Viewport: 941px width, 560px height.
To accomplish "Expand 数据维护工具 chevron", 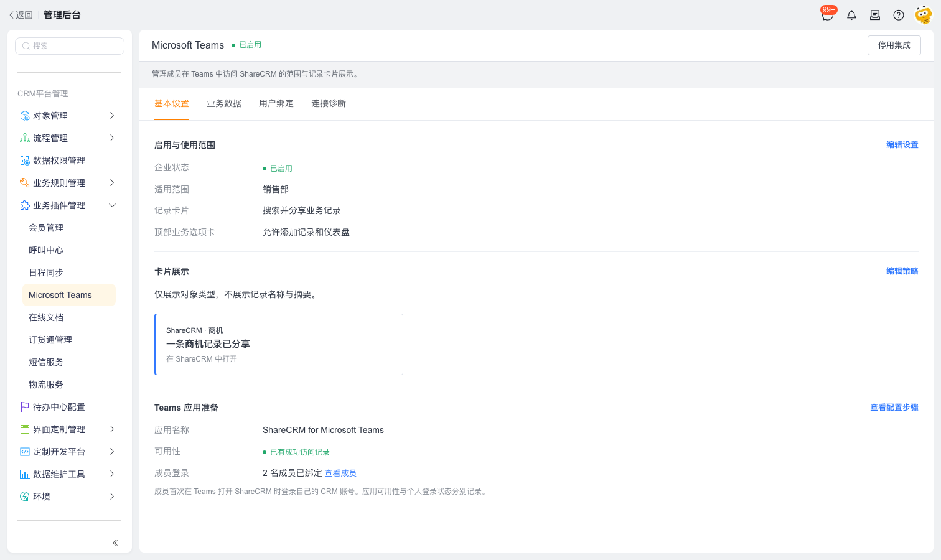I will [112, 474].
